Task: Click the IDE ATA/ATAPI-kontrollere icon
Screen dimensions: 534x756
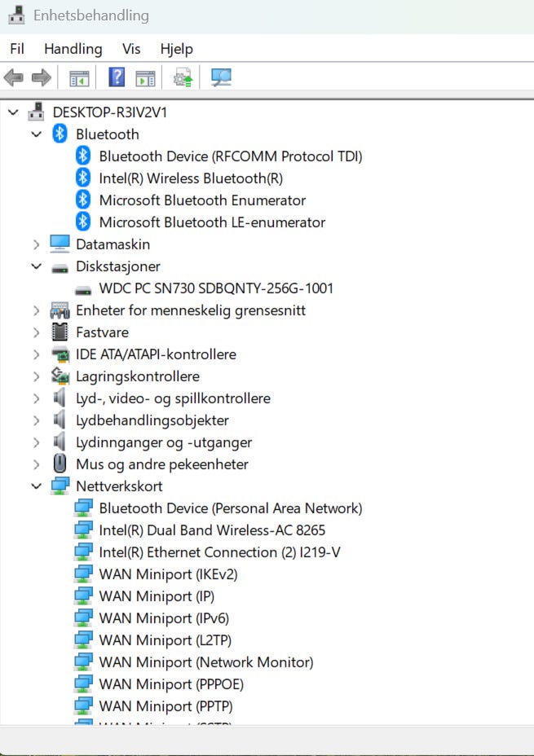Action: (60, 354)
